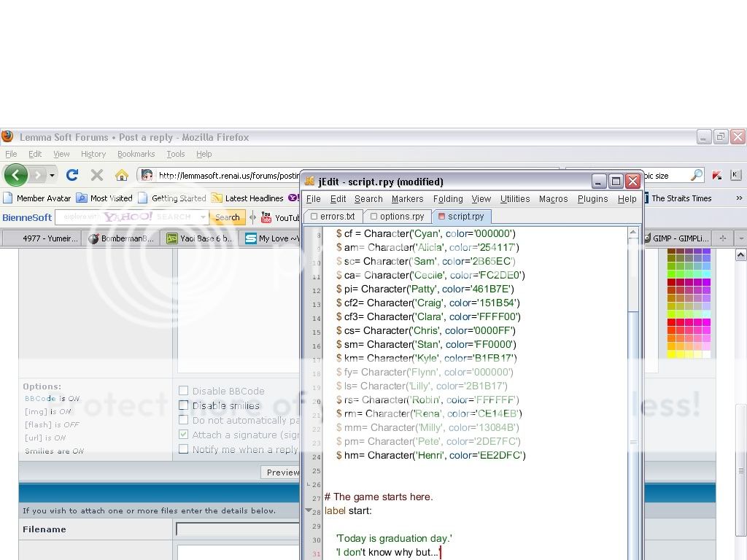
Task: Check the Disable BBCode checkbox
Action: (x=184, y=391)
